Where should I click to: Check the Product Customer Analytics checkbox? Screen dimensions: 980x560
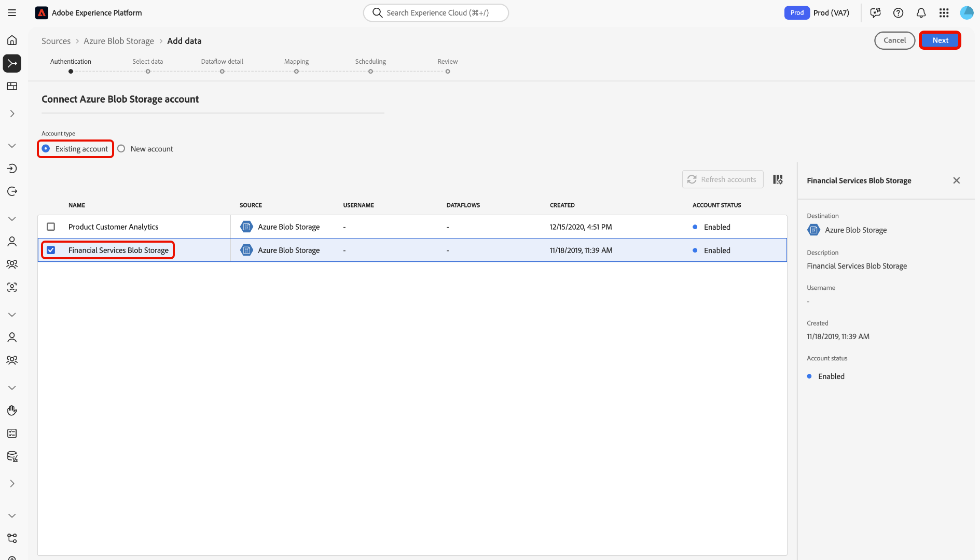click(51, 227)
